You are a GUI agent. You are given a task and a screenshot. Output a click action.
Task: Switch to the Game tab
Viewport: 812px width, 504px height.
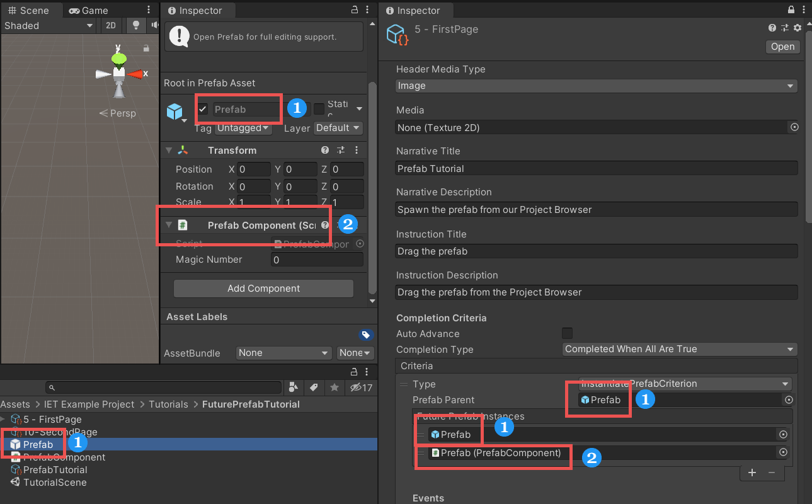pyautogui.click(x=88, y=11)
